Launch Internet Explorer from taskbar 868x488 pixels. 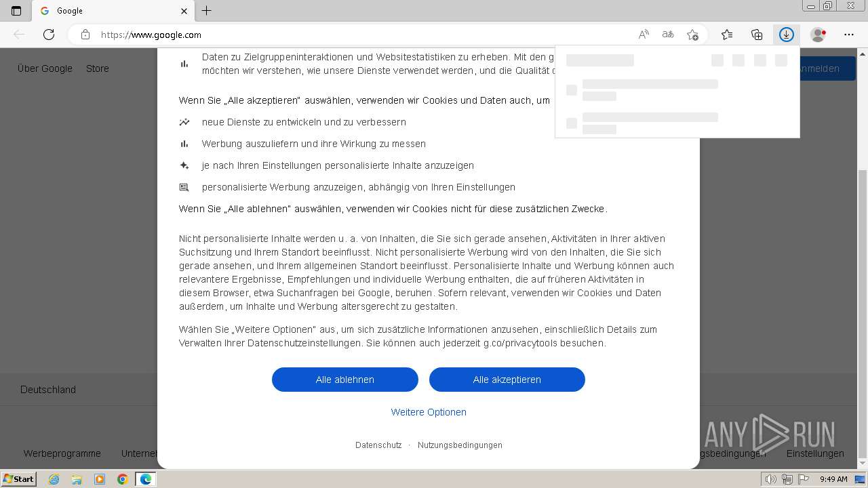[x=54, y=479]
